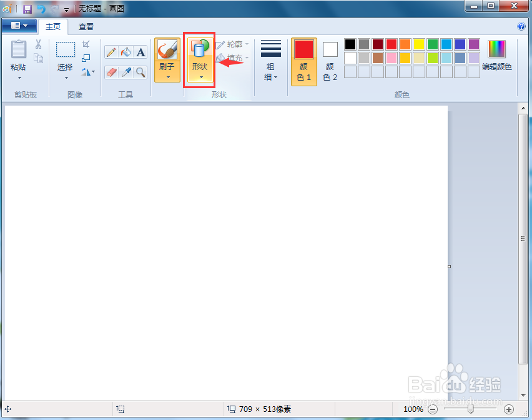Pick the brown color swatch
The image size is (532, 420).
click(378, 58)
